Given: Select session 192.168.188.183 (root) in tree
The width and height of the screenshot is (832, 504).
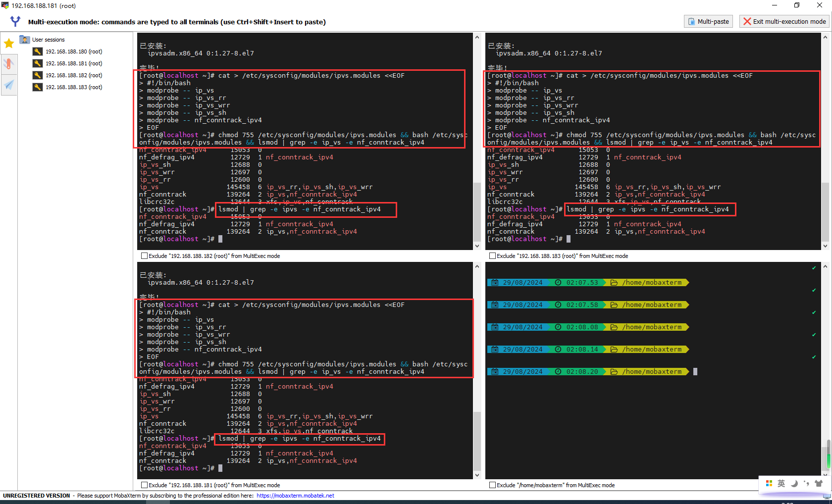Looking at the screenshot, I should coord(74,87).
